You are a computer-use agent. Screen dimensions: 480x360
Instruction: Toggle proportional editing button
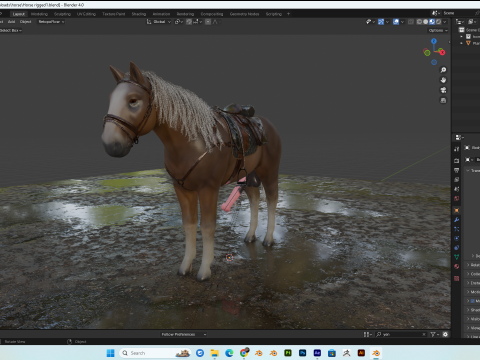pos(208,22)
